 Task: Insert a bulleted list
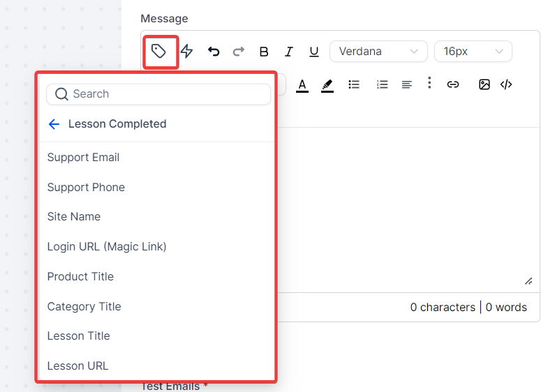354,84
